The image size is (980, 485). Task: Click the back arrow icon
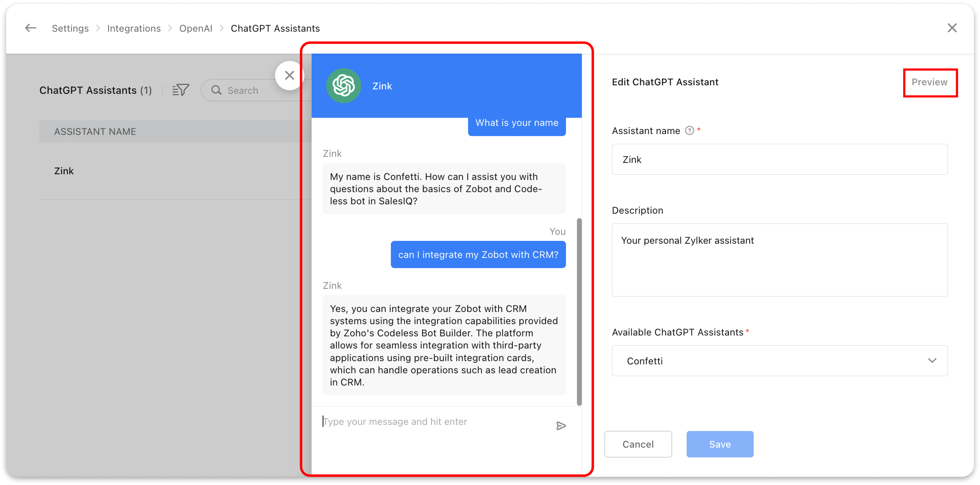(30, 28)
